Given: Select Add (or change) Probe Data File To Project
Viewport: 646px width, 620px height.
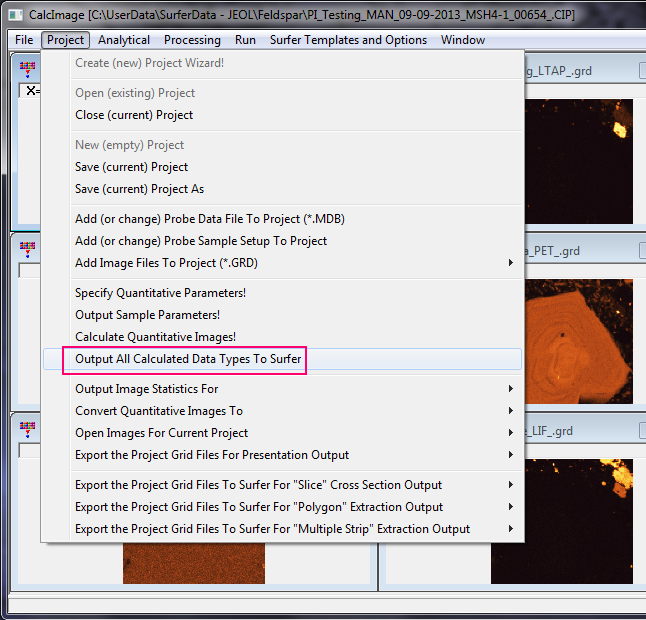Looking at the screenshot, I should pos(210,219).
